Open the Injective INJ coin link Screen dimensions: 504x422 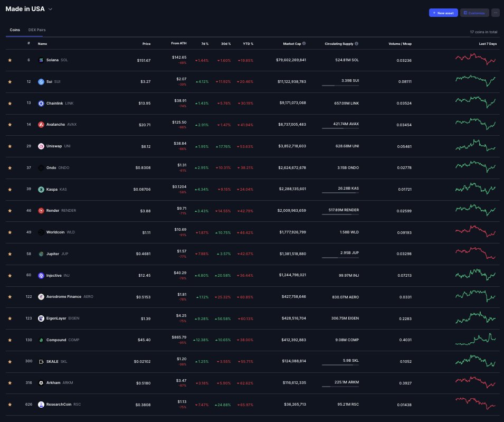click(58, 276)
